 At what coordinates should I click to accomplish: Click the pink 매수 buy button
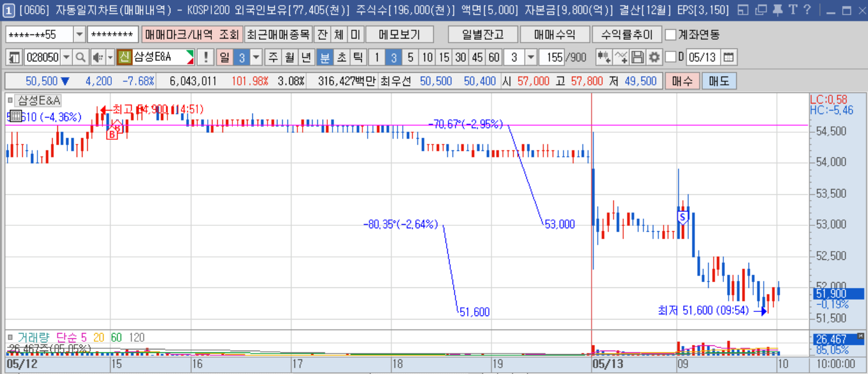point(682,81)
